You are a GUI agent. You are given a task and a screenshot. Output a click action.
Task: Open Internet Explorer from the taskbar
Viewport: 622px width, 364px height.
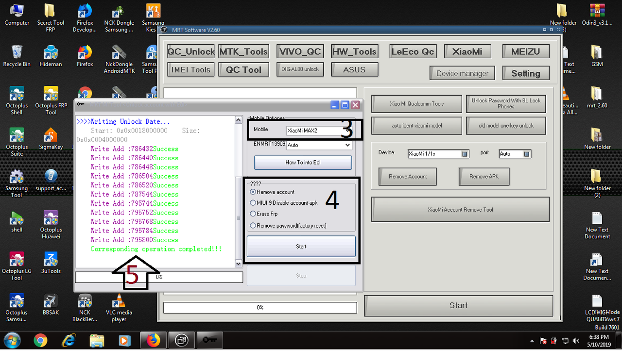69,341
